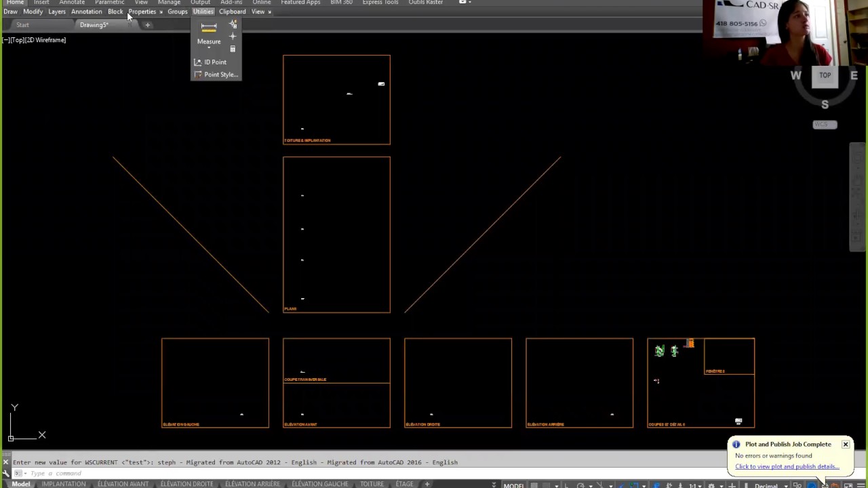The height and width of the screenshot is (488, 868).
Task: Click the Measure tool icon
Action: 208,27
